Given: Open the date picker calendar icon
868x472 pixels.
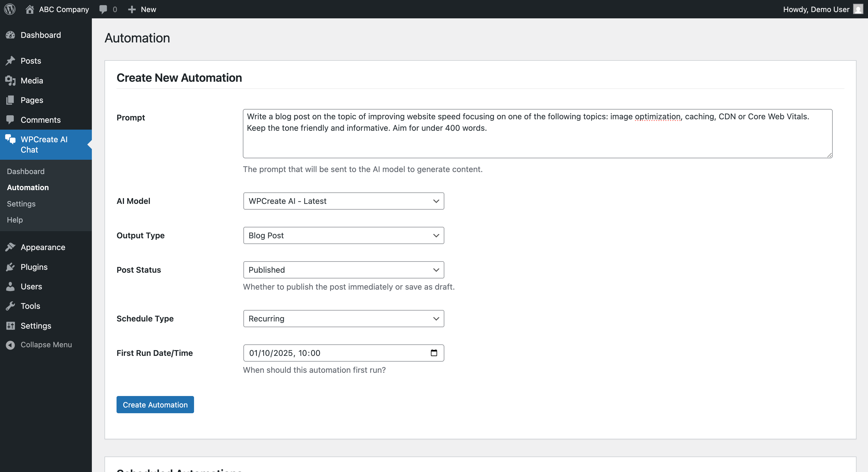Looking at the screenshot, I should 434,353.
